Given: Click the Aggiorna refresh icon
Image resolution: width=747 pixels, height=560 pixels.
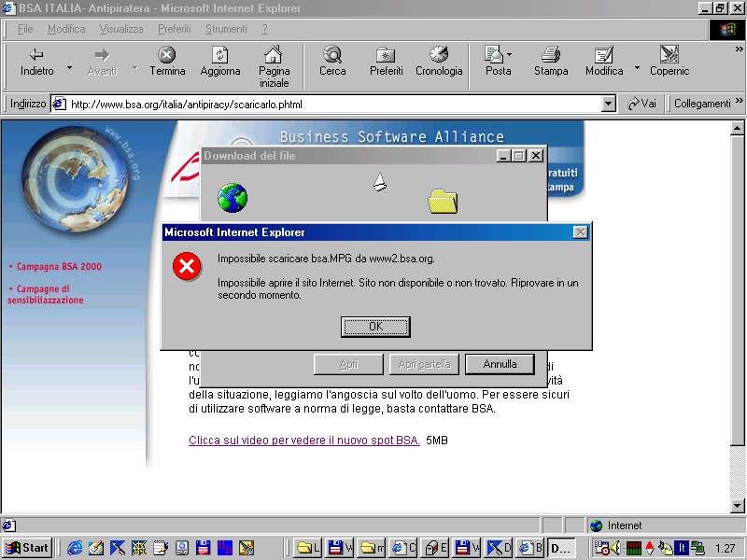Looking at the screenshot, I should click(220, 55).
